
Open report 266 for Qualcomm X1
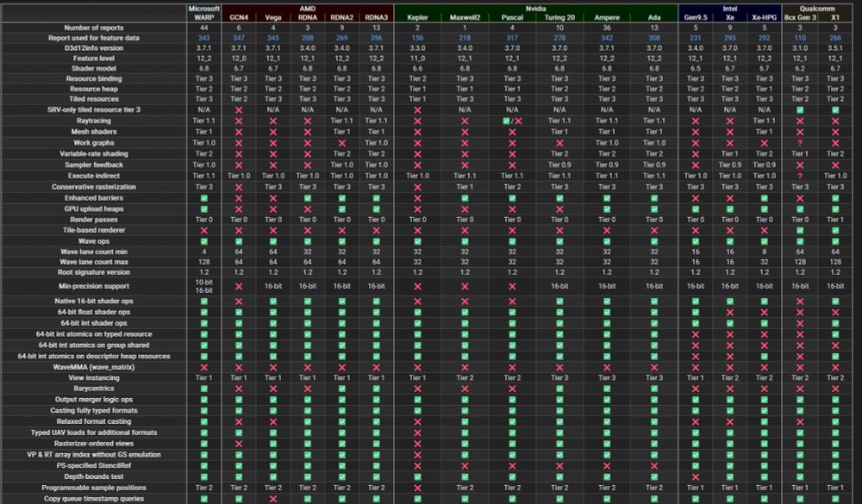(835, 38)
